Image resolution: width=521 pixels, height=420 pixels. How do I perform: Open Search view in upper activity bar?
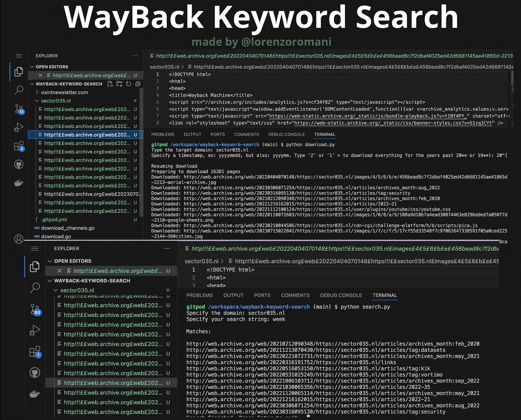pyautogui.click(x=19, y=90)
